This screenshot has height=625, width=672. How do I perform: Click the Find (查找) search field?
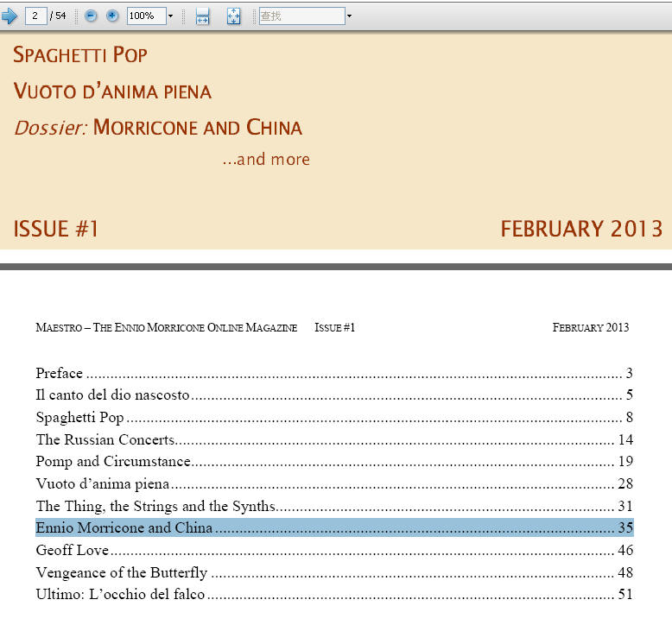301,16
